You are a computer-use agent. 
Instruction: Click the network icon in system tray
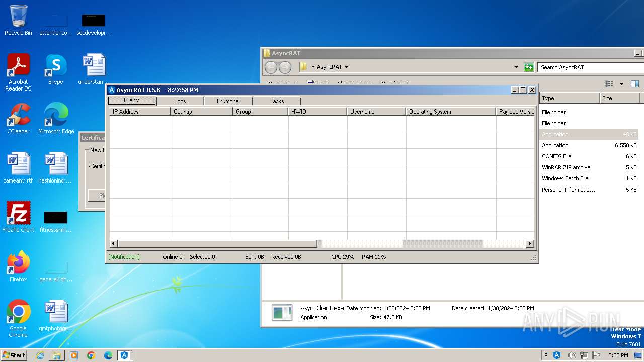pos(584,355)
